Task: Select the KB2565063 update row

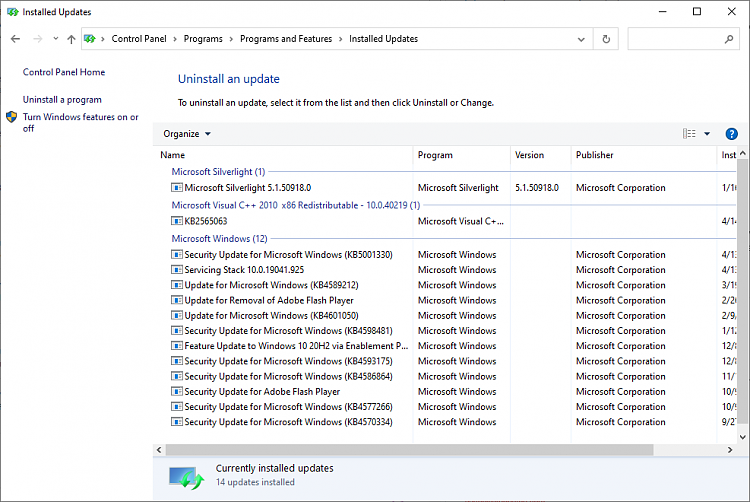Action: tap(452, 221)
